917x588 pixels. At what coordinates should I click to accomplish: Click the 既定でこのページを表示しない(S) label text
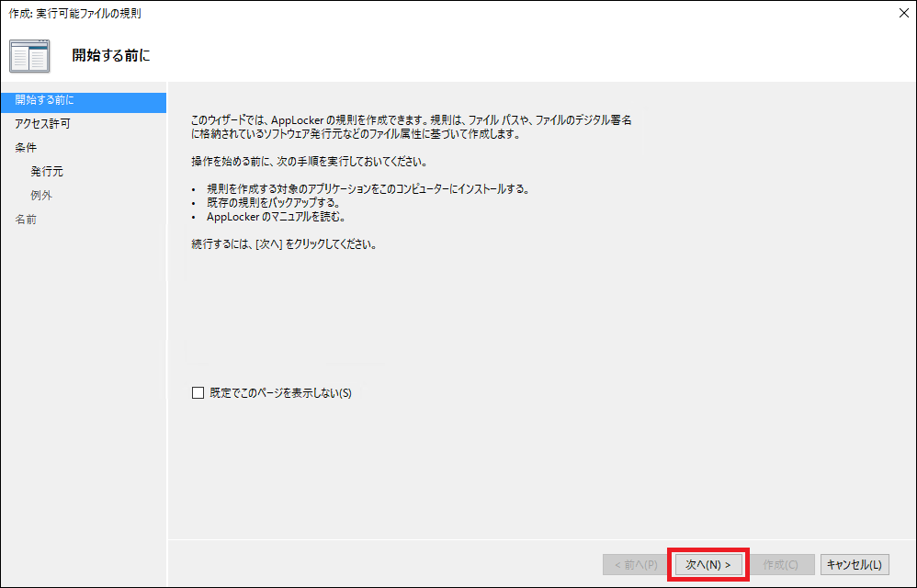(280, 393)
